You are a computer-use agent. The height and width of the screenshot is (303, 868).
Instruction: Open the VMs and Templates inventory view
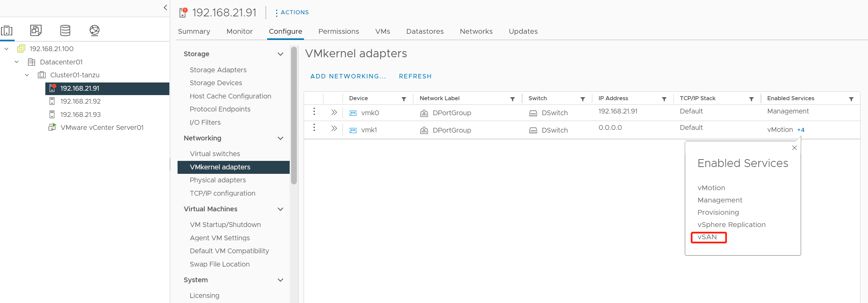(x=36, y=30)
